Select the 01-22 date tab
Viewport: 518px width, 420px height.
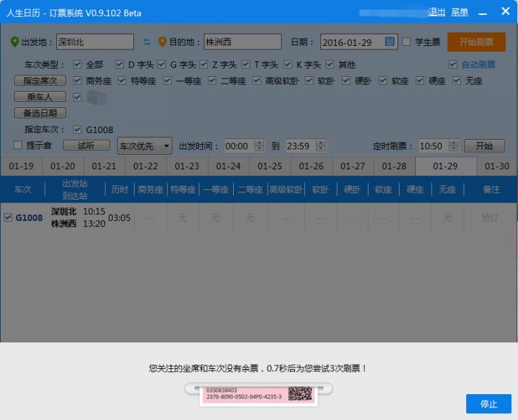click(x=145, y=166)
